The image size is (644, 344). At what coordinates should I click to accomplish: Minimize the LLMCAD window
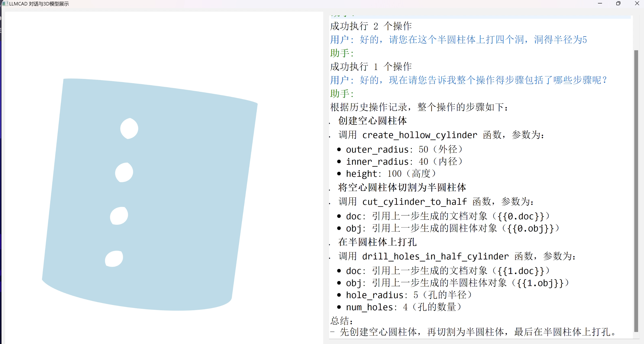click(600, 3)
